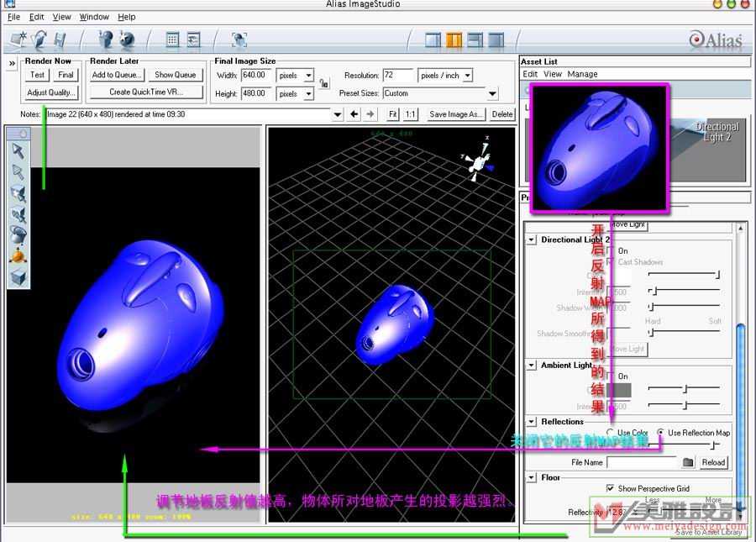Select the lower cube-with-arrow tool in the palette

click(18, 214)
